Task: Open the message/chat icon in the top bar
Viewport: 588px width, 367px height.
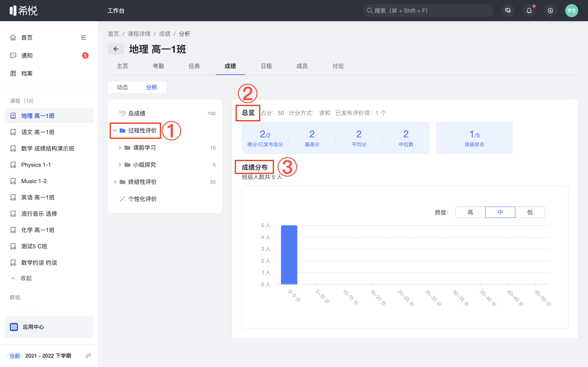Action: [x=508, y=11]
